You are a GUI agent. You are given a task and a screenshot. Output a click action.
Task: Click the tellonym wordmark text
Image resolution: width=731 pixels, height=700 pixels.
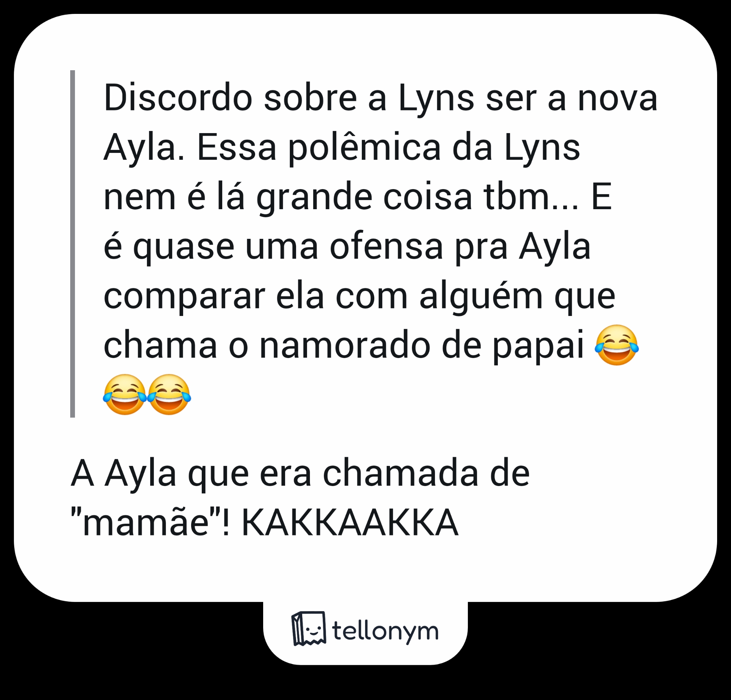(385, 631)
